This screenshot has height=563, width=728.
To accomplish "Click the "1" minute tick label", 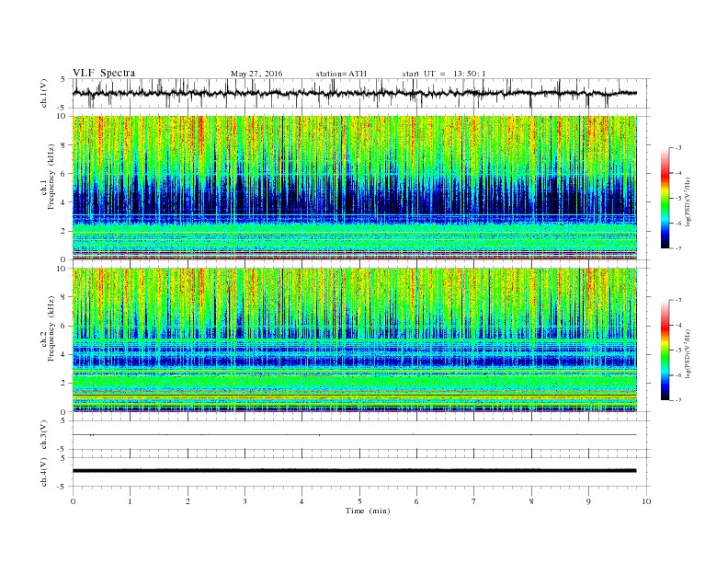I will coord(130,501).
